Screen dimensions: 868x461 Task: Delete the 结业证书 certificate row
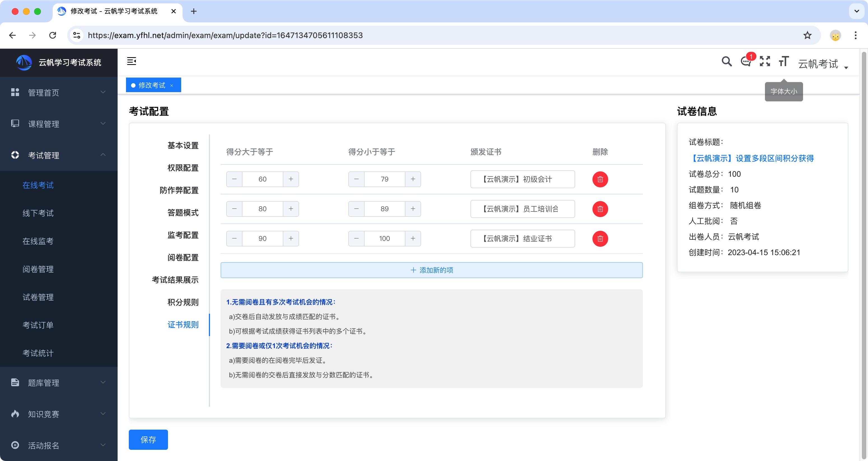pyautogui.click(x=600, y=239)
